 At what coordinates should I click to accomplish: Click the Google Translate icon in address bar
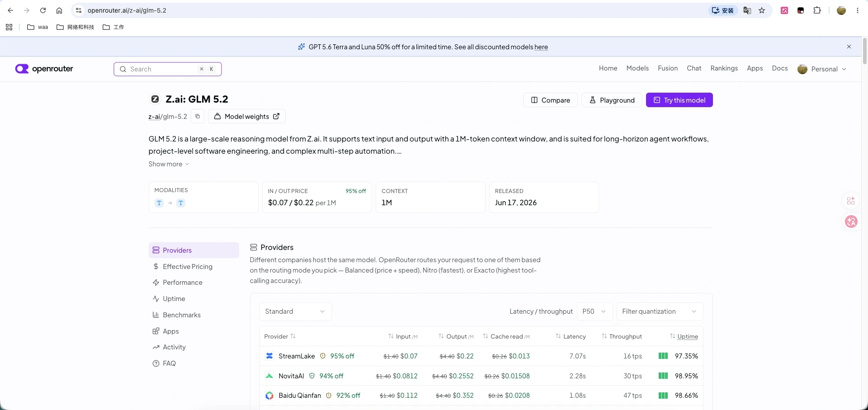(747, 10)
